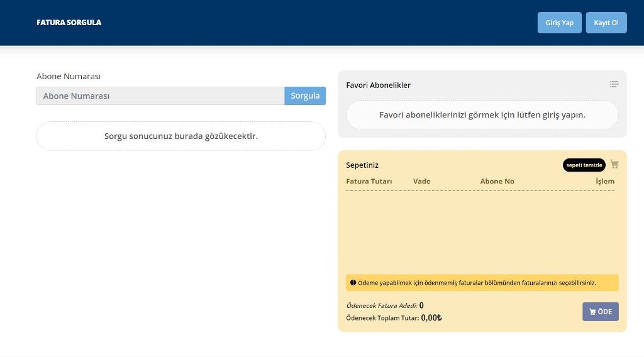Select the Abone No column header
Screen dimensions: 644x357
tap(497, 181)
